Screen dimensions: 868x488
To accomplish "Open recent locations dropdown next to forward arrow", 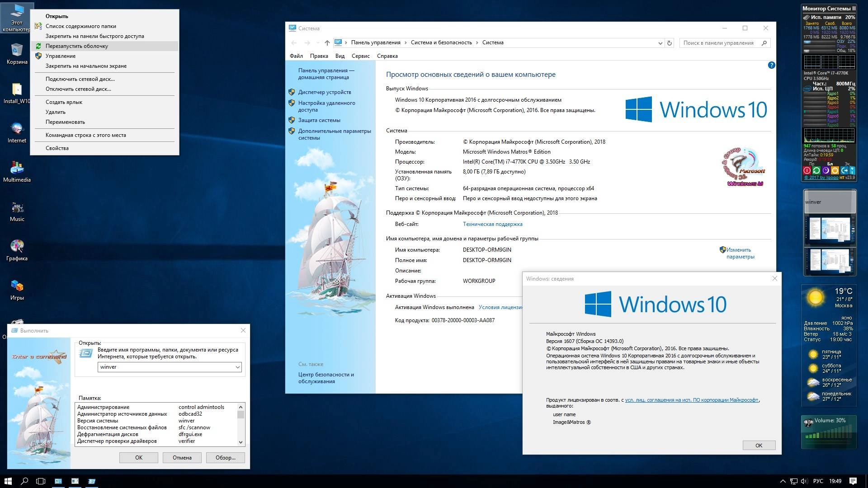I will point(317,43).
